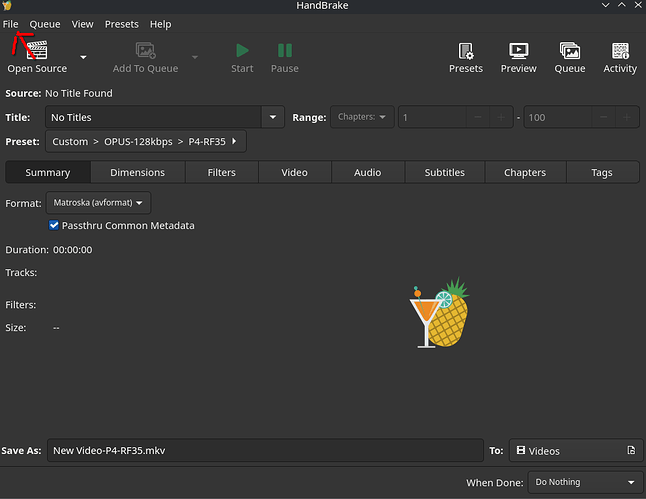The image size is (646, 499).
Task: Increase the start chapter value
Action: 501,117
